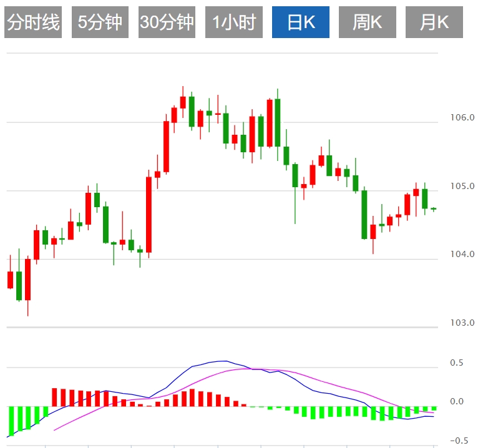The image size is (483, 448).
Task: Click the 106.0 price axis label
Action: pyautogui.click(x=462, y=117)
